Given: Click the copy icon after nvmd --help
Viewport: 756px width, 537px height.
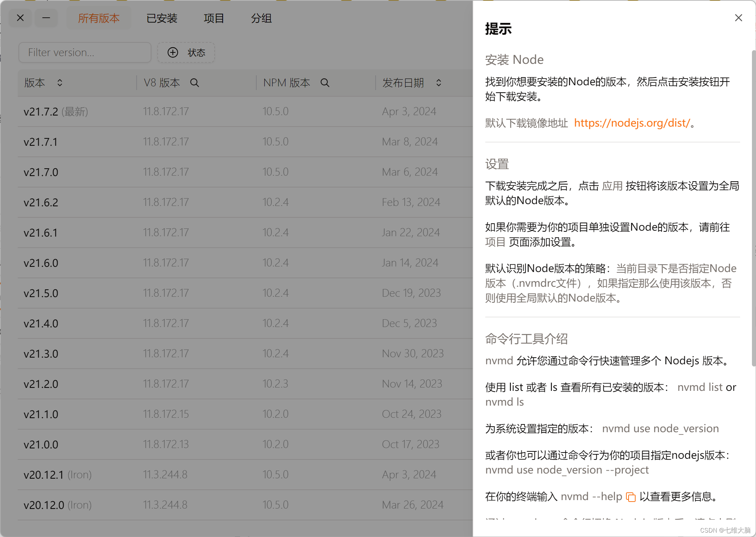Looking at the screenshot, I should click(x=631, y=497).
